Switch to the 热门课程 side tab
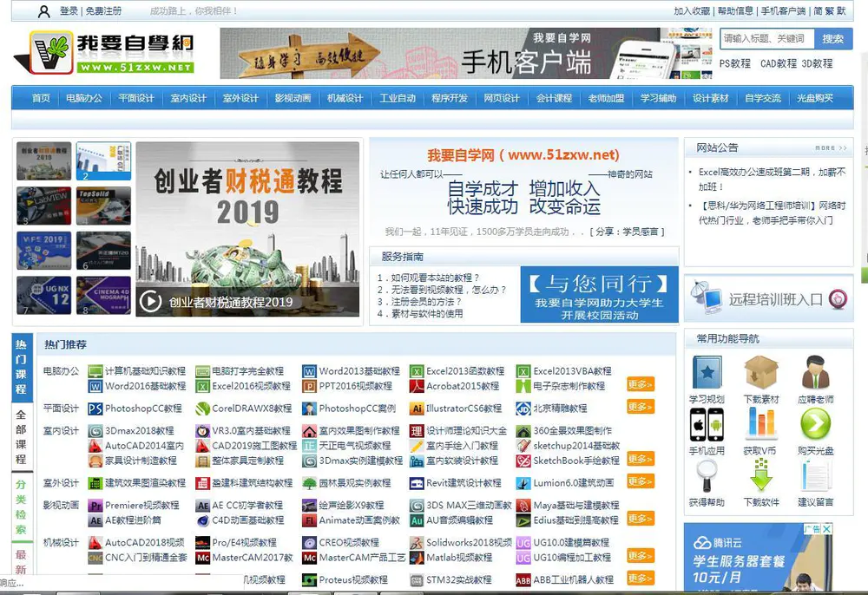 (x=22, y=367)
